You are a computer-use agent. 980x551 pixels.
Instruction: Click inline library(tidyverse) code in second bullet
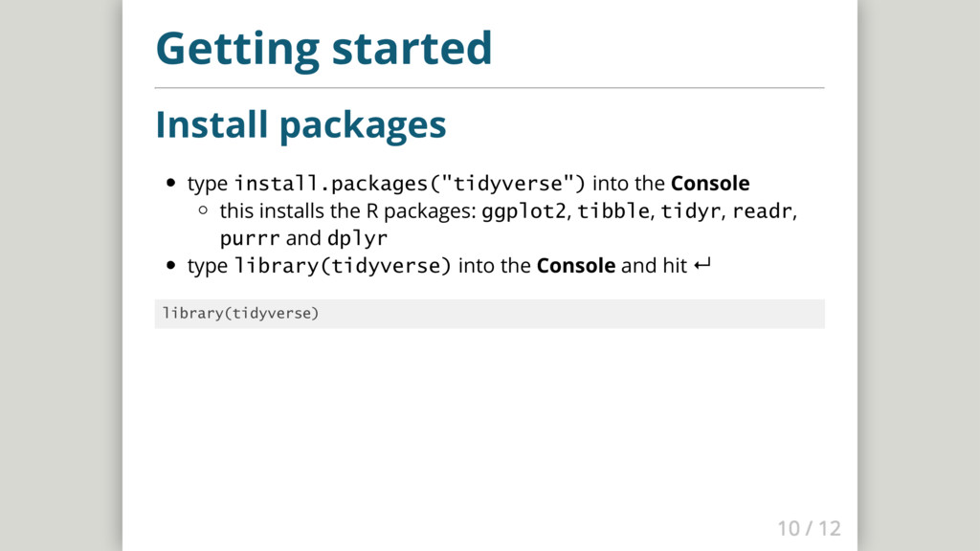[x=343, y=266]
